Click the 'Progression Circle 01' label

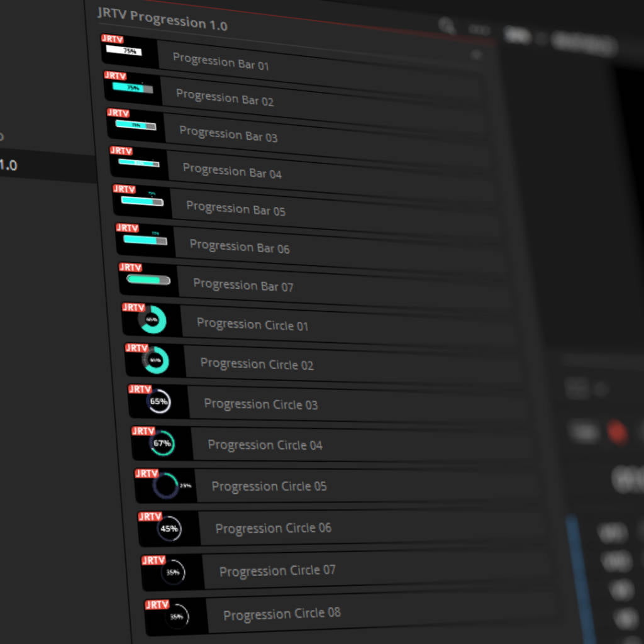252,324
